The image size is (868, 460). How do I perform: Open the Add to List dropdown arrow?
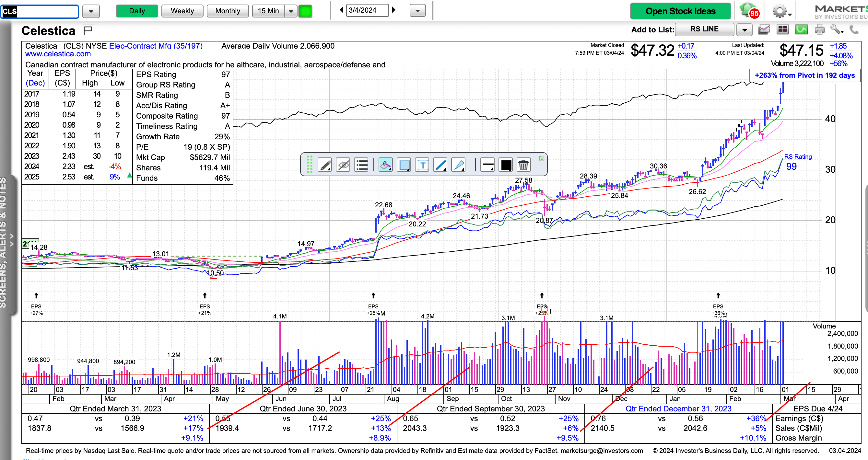click(x=744, y=30)
